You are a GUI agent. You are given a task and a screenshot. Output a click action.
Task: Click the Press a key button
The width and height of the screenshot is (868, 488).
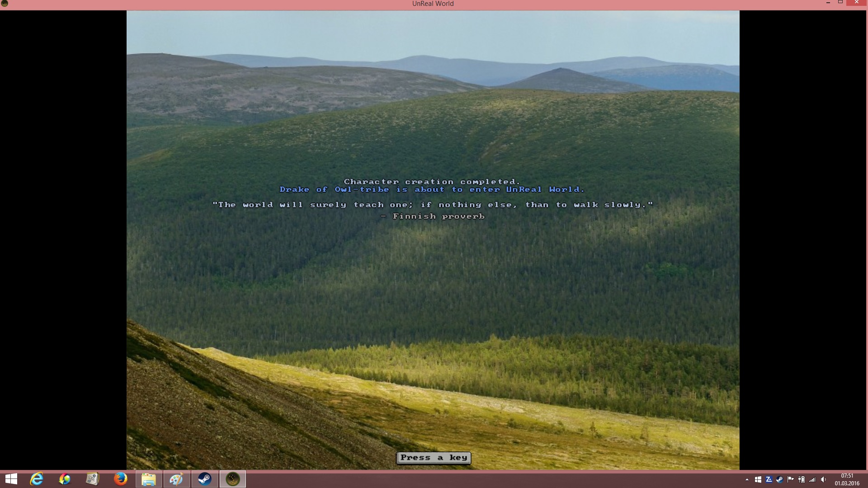click(434, 458)
